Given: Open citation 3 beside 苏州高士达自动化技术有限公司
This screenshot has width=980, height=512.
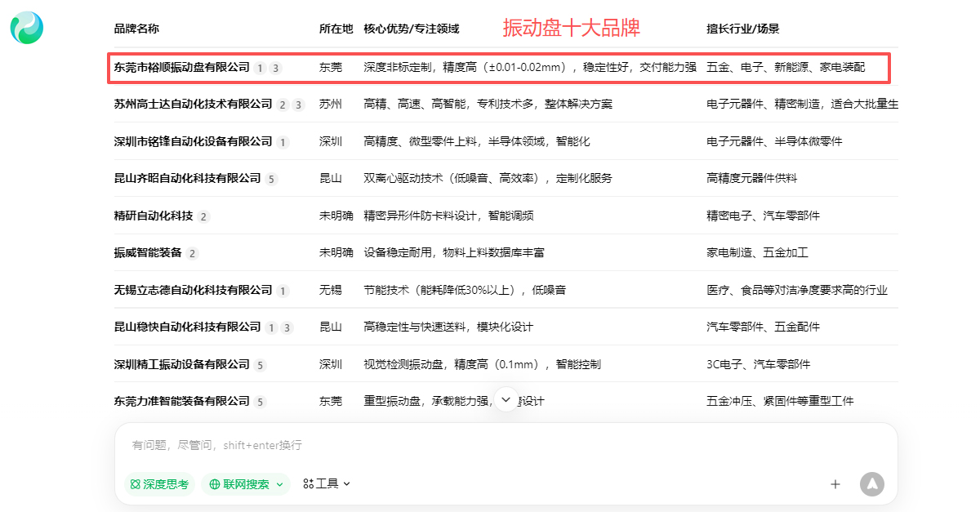Looking at the screenshot, I should point(298,105).
